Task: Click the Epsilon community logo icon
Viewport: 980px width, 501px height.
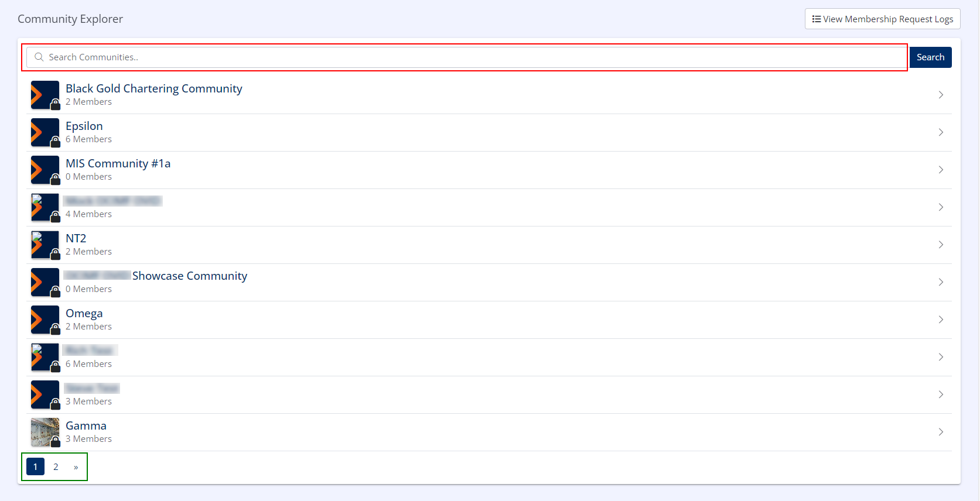Action: point(45,132)
